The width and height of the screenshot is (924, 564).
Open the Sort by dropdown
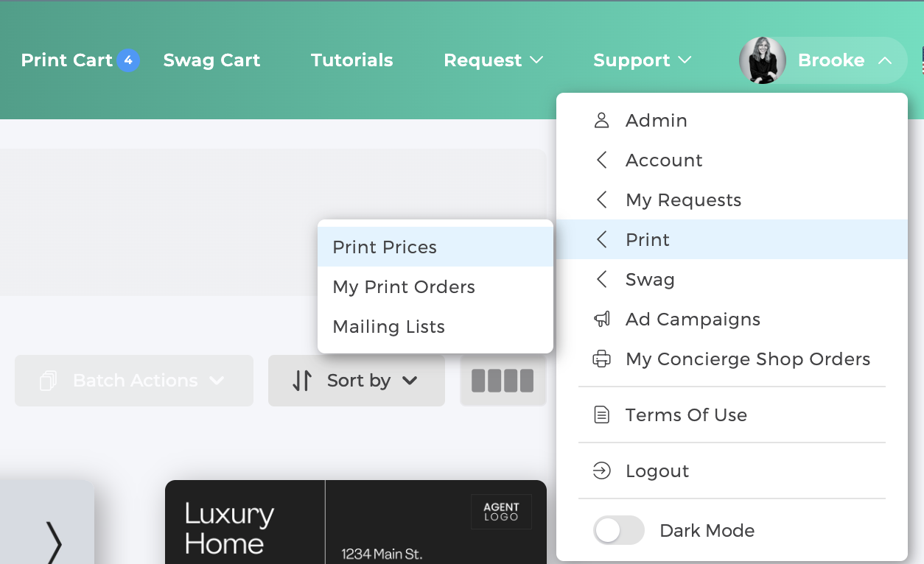357,381
